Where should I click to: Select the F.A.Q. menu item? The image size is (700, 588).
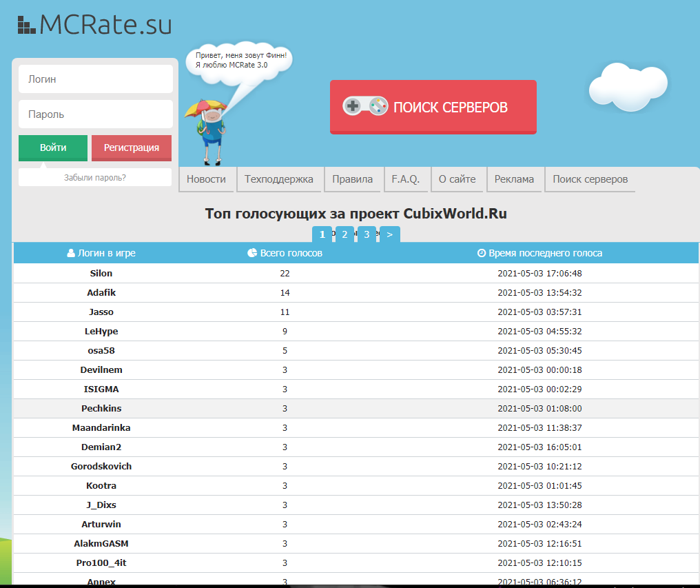coord(406,179)
